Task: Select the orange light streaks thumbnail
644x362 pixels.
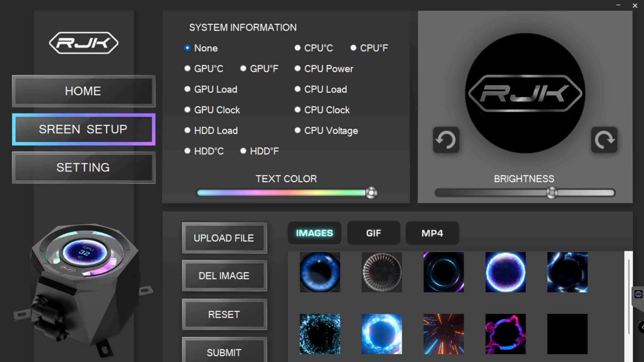Action: (444, 334)
